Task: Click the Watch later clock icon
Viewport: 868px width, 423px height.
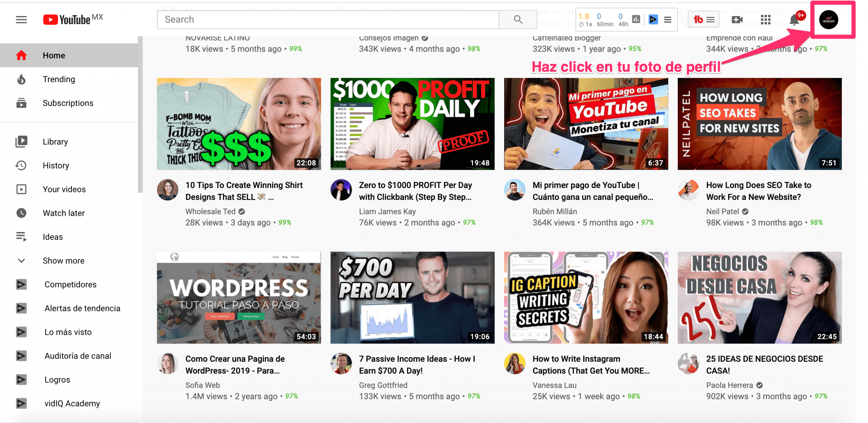Action: tap(21, 213)
